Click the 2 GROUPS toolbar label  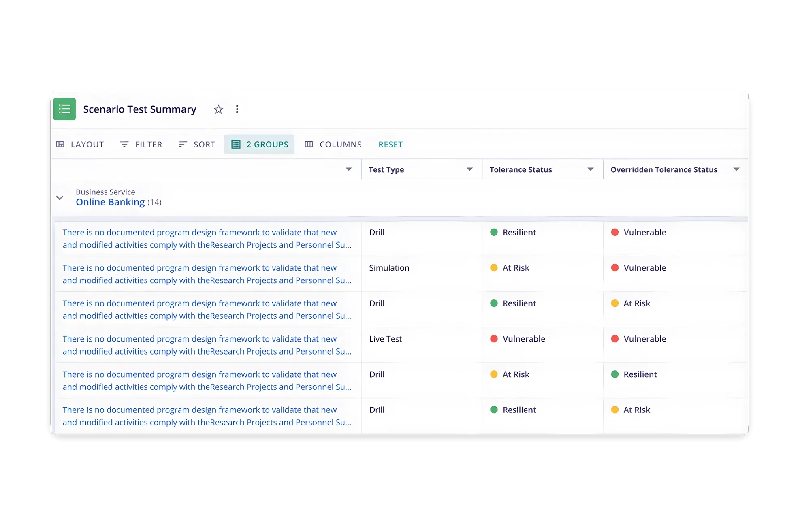pyautogui.click(x=267, y=145)
